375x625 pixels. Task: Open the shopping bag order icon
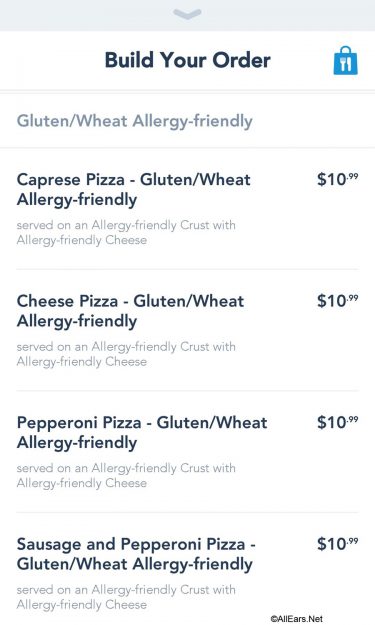(346, 61)
